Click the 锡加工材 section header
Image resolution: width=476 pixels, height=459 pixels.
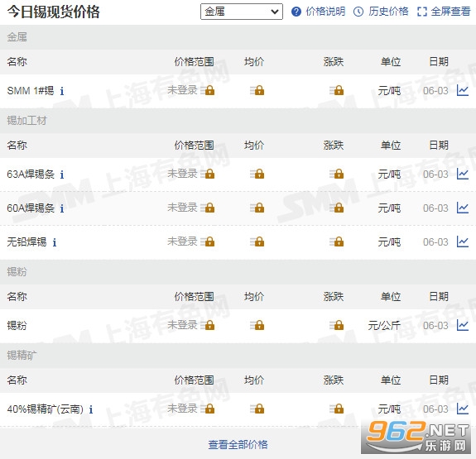pyautogui.click(x=26, y=121)
